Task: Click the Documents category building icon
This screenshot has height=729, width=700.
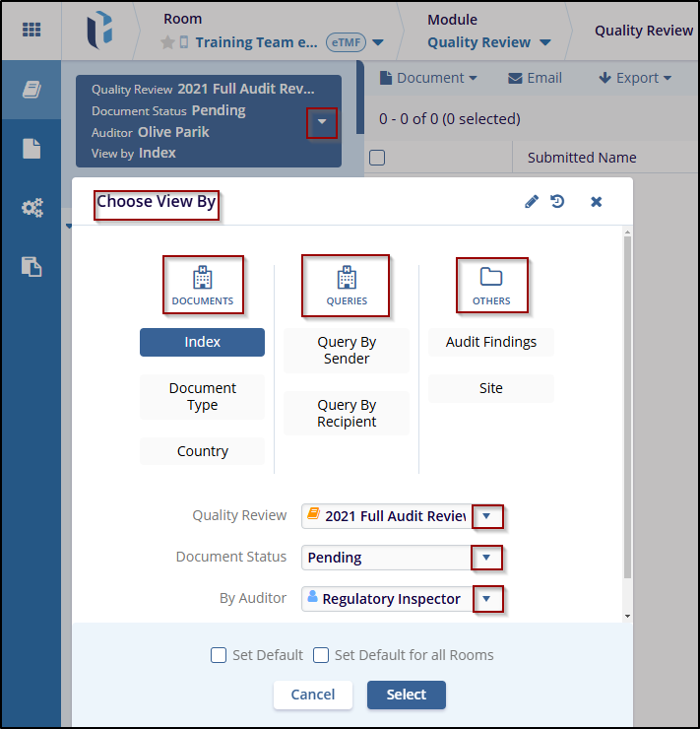Action: click(203, 277)
